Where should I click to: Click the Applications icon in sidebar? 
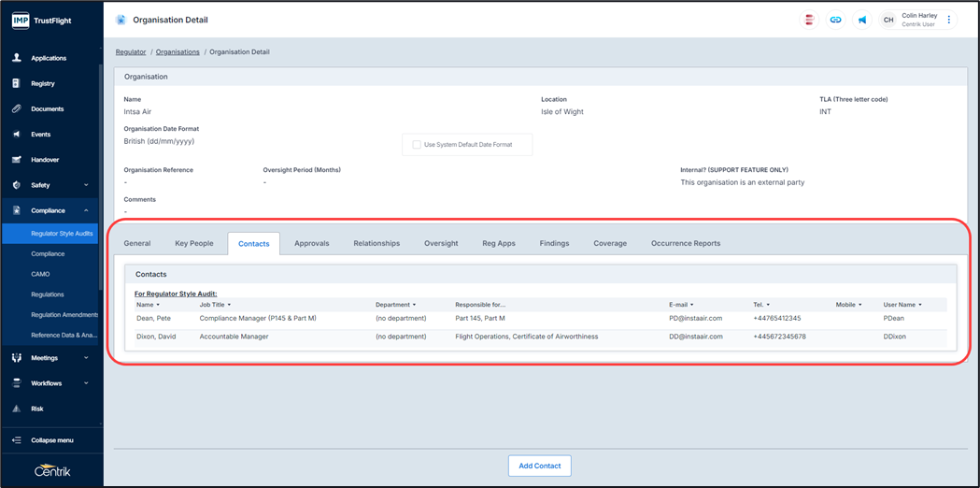[x=16, y=58]
